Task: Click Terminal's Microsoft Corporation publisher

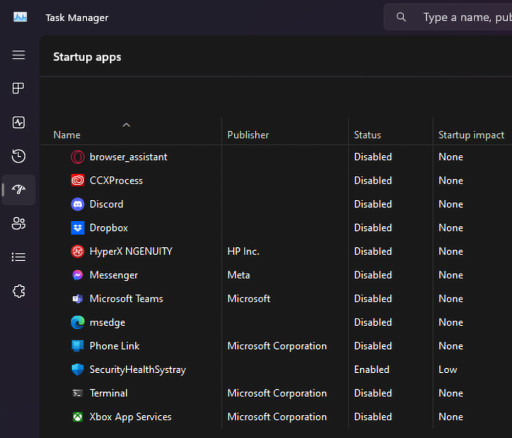Action: coord(277,393)
